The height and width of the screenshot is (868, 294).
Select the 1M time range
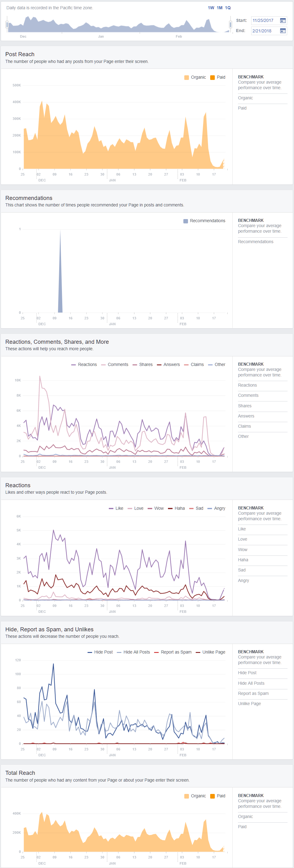coord(219,8)
